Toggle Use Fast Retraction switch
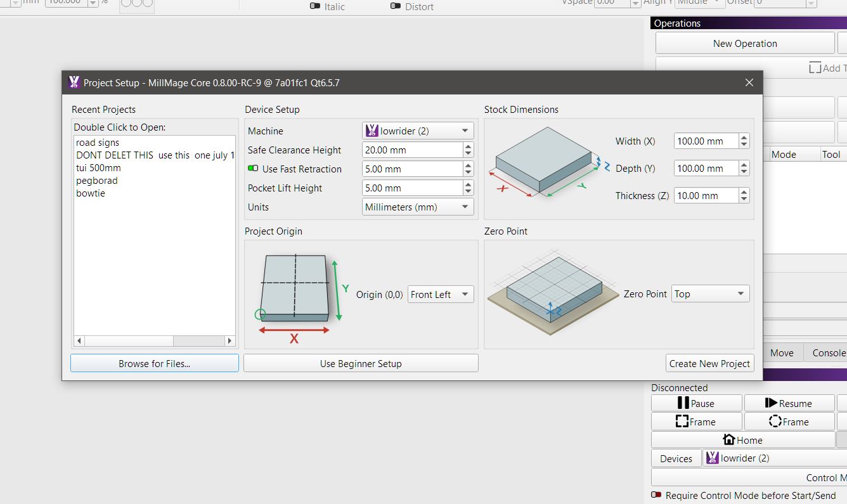Image resolution: width=847 pixels, height=504 pixels. tap(254, 169)
